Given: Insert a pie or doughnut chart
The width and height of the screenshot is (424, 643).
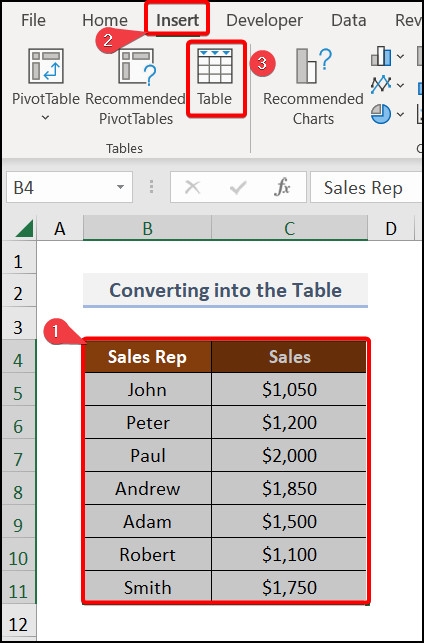Looking at the screenshot, I should pyautogui.click(x=381, y=114).
